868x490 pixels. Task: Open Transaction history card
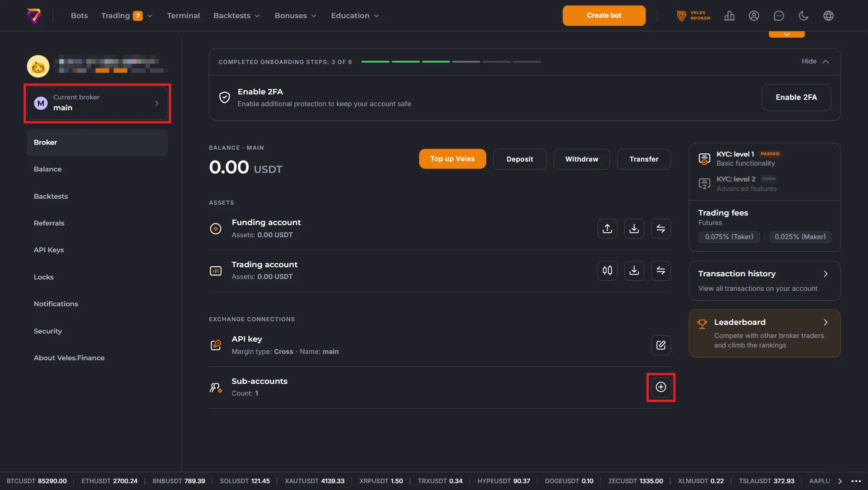click(x=764, y=281)
